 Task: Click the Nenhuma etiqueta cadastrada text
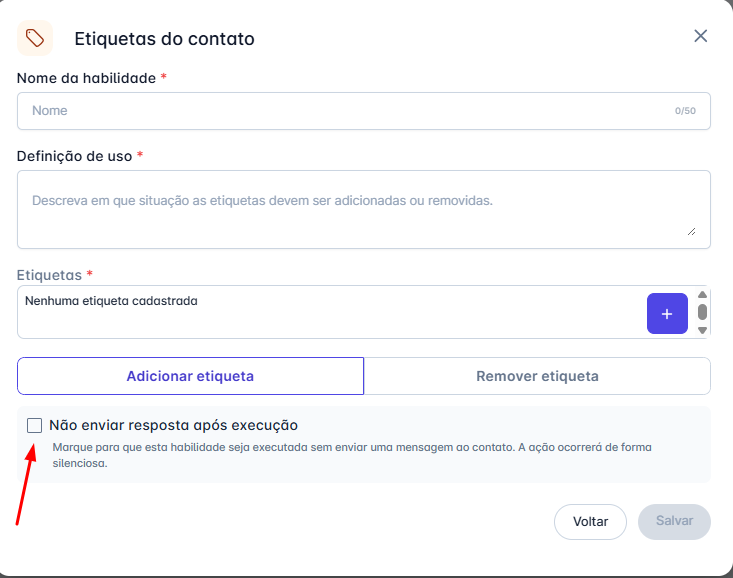pos(111,300)
